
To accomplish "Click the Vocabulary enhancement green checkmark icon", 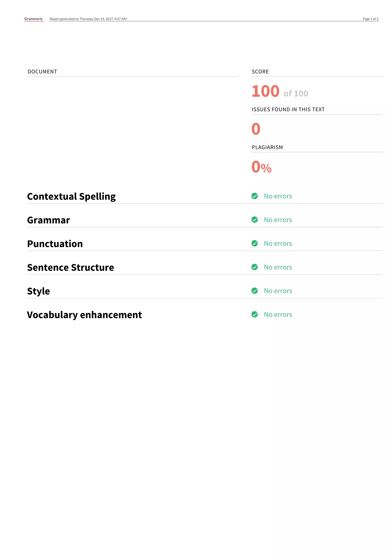I will pos(254,314).
